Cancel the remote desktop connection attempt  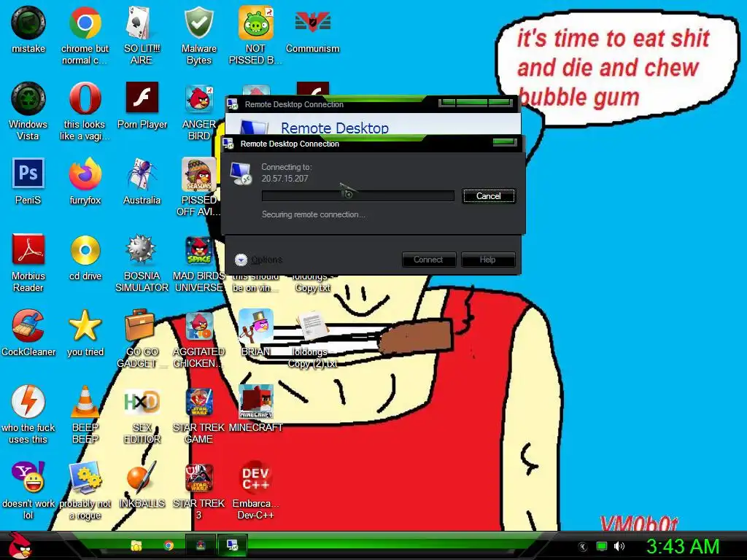[488, 196]
